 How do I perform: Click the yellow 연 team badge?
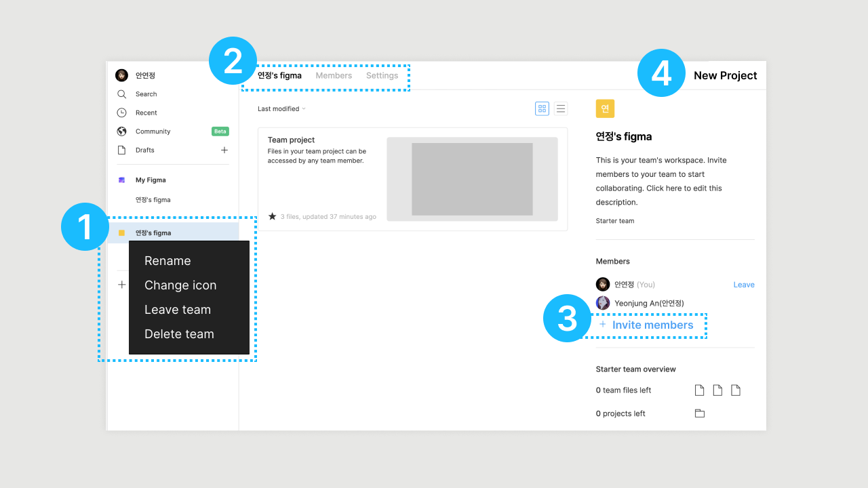coord(605,108)
